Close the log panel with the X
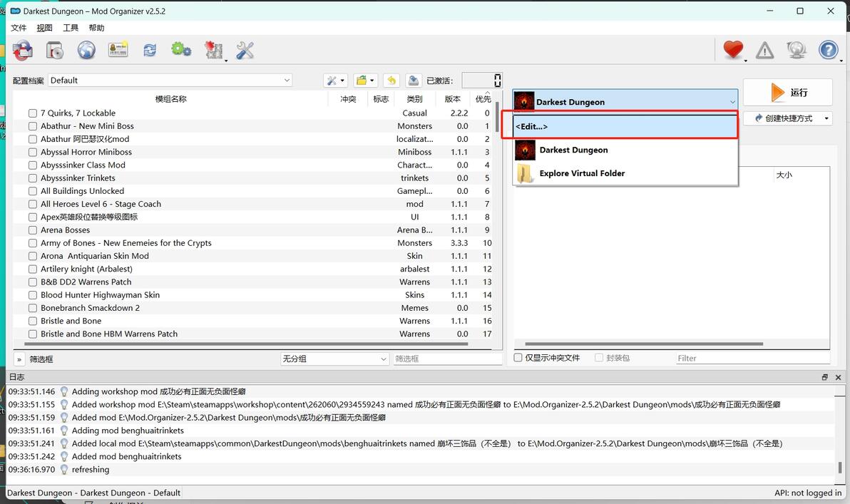850x504 pixels. (838, 377)
